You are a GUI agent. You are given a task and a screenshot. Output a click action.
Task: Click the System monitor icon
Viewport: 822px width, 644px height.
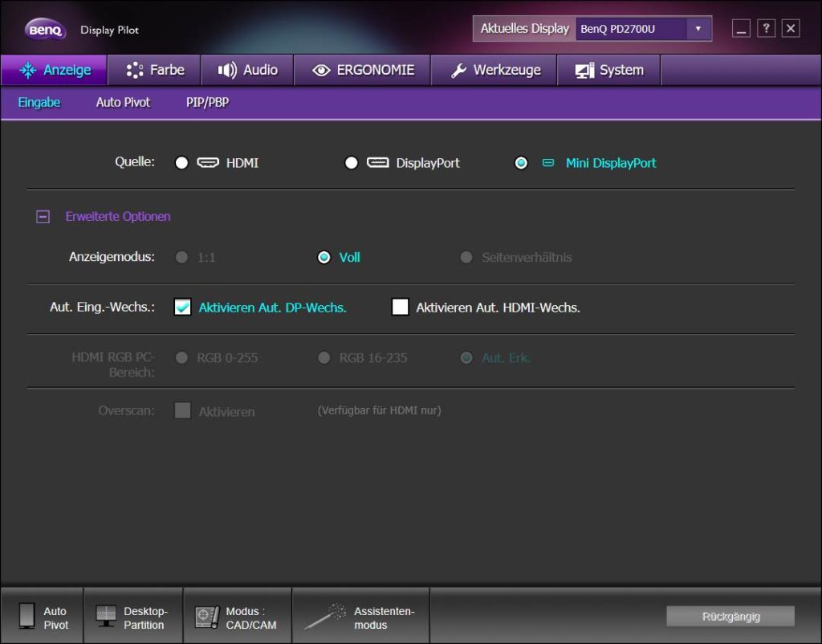[584, 71]
